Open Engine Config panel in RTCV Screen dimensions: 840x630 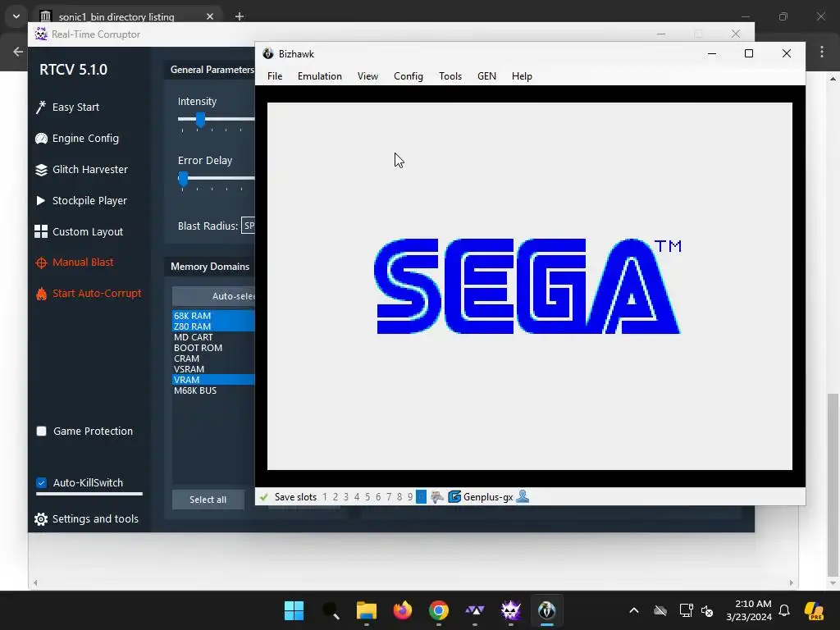pos(76,138)
